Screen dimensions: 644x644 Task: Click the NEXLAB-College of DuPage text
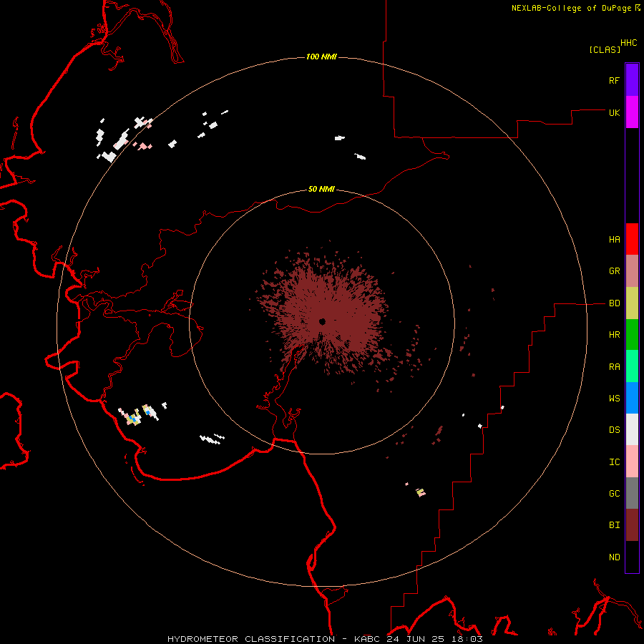(x=572, y=8)
